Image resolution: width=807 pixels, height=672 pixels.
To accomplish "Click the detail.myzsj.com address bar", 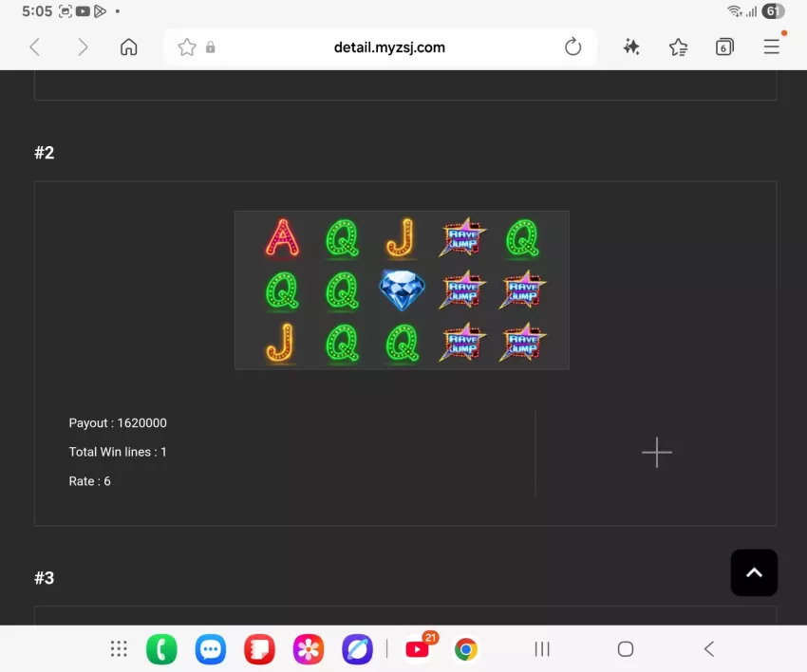I will (389, 47).
